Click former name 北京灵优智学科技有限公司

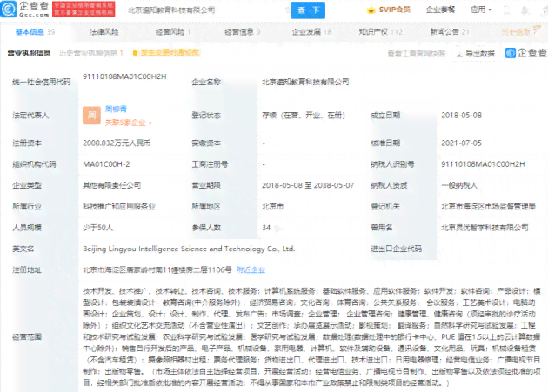coord(485,228)
